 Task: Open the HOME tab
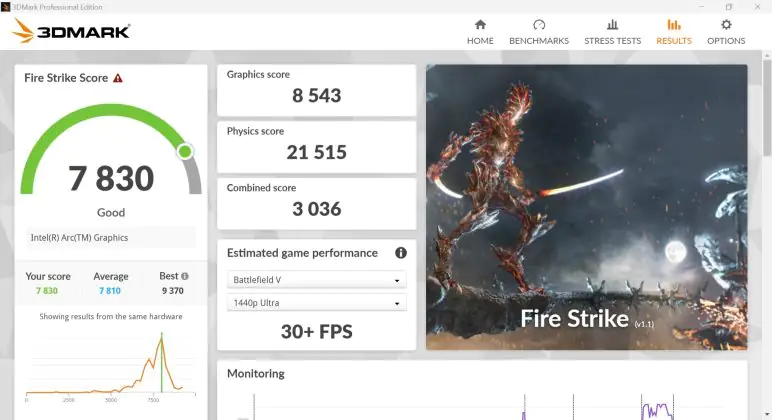click(x=480, y=32)
